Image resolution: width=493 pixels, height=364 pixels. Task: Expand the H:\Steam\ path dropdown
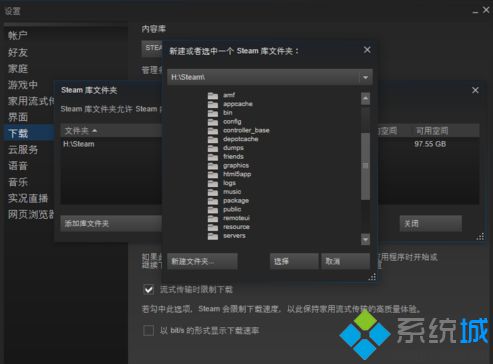pyautogui.click(x=365, y=77)
